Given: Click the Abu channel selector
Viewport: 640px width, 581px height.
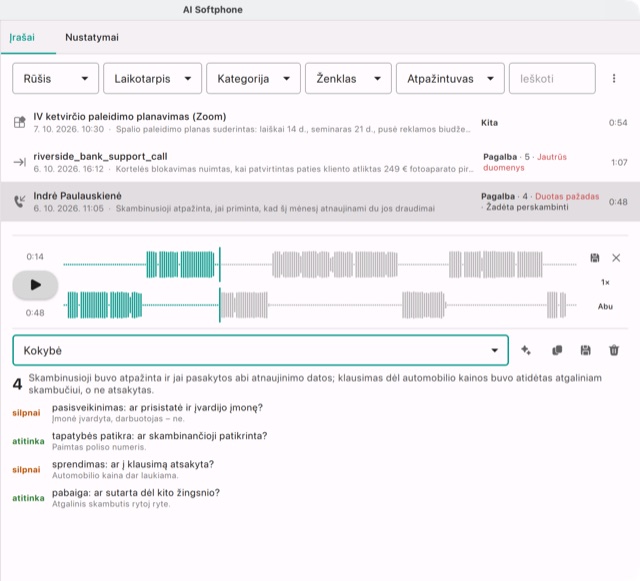Looking at the screenshot, I should click(605, 306).
